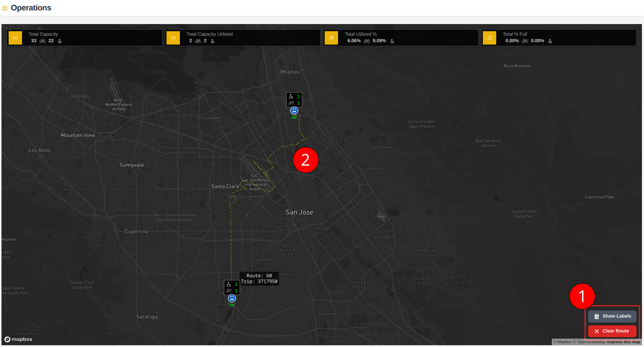Click the wheelchair icon in Total Capacity Utilized card

212,41
